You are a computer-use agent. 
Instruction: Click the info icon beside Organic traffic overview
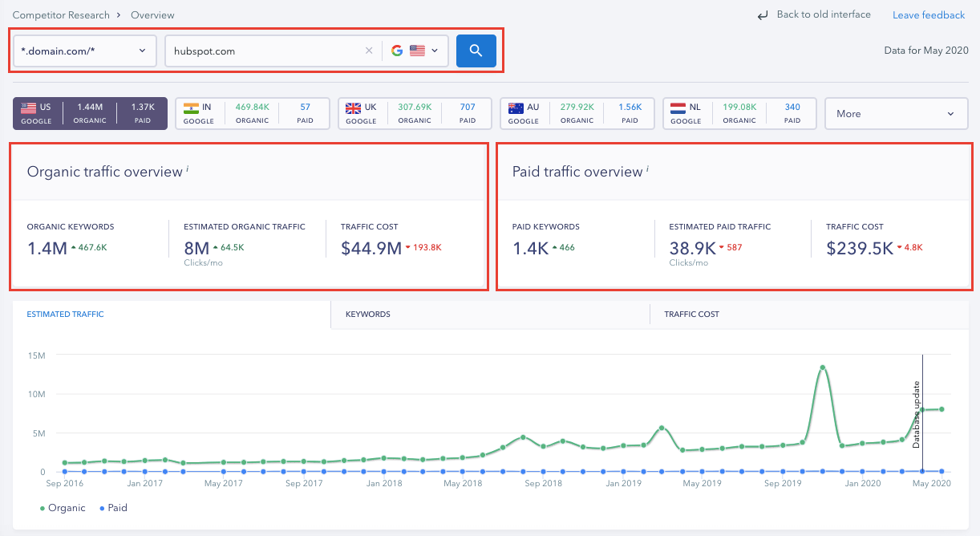click(x=188, y=169)
